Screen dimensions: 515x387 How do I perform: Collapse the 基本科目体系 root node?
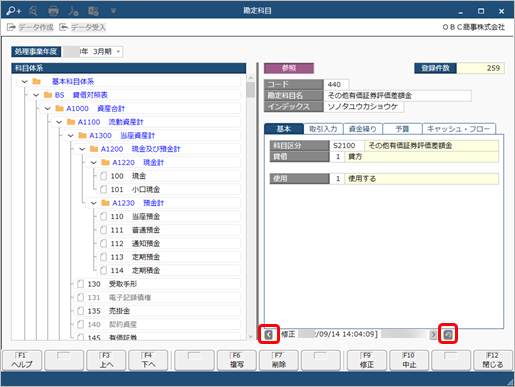pos(24,82)
